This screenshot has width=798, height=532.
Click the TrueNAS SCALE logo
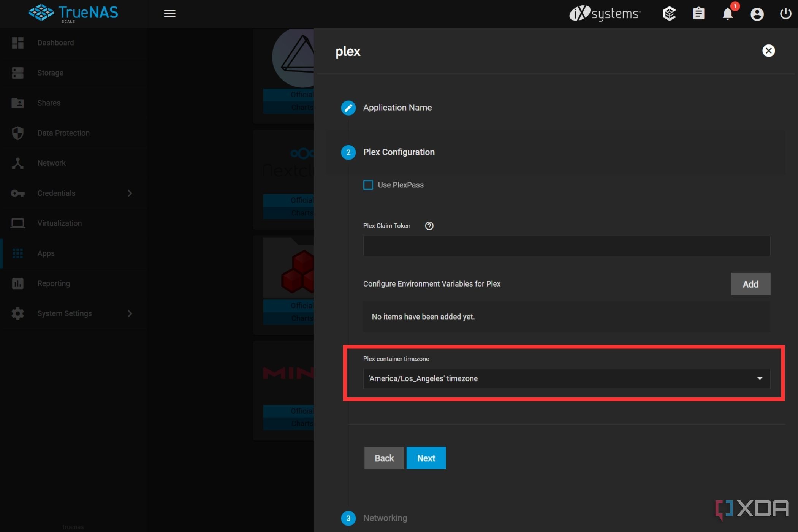pyautogui.click(x=73, y=14)
